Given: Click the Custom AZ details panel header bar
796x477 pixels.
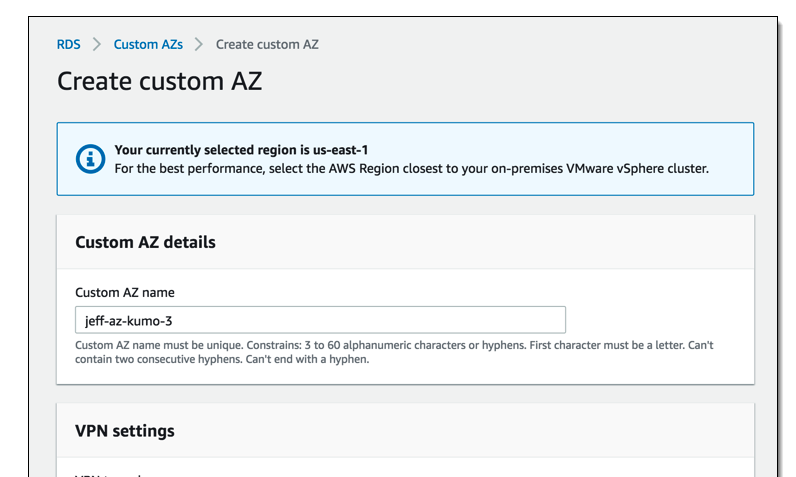Looking at the screenshot, I should coord(500,242).
